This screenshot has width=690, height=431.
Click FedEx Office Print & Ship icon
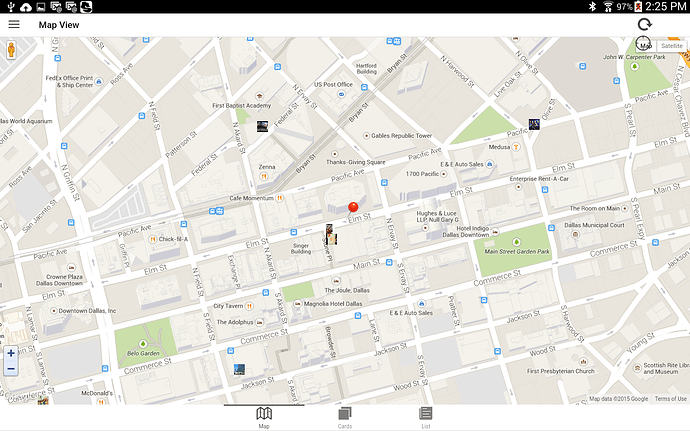coord(99,81)
